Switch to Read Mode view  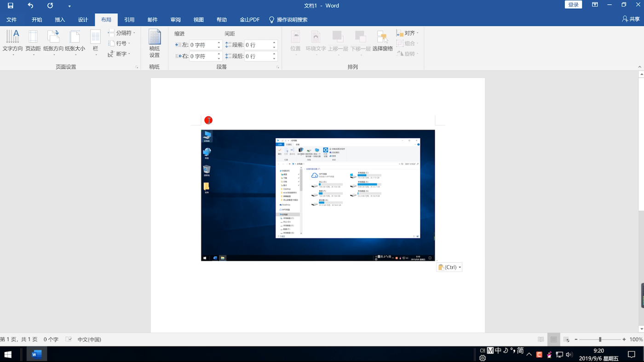tap(541, 339)
